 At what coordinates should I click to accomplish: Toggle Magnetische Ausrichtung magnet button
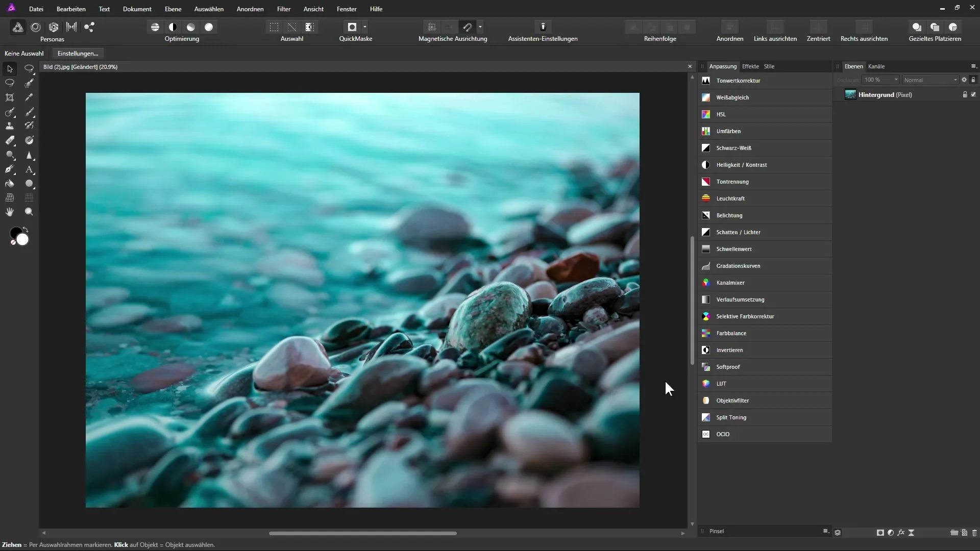[468, 27]
